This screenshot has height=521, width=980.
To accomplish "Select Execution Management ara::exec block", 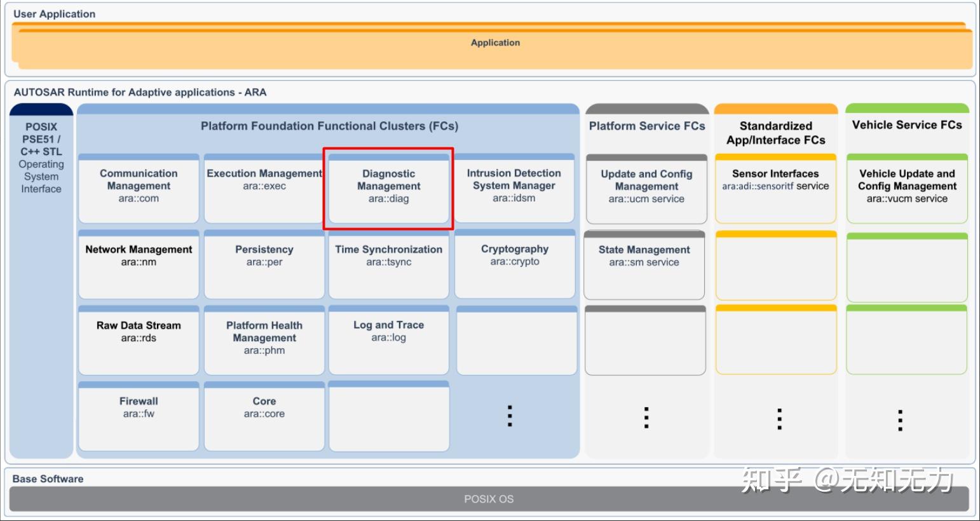I will [x=264, y=188].
